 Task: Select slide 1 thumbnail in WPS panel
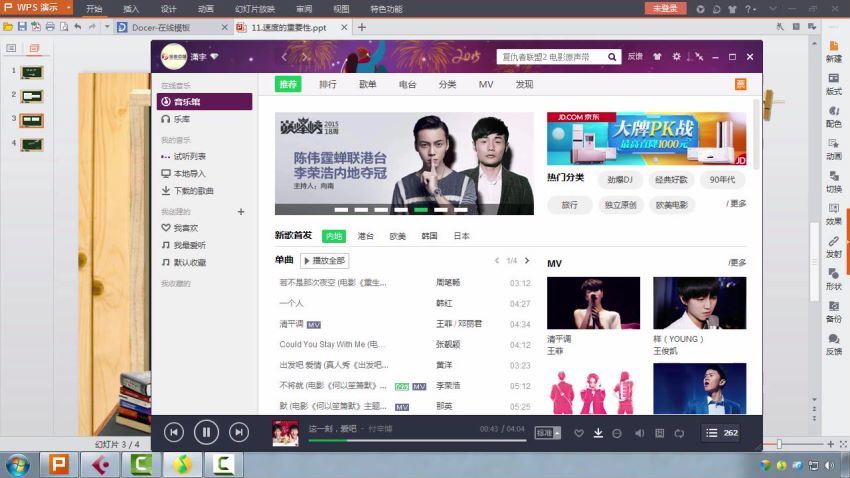point(32,72)
